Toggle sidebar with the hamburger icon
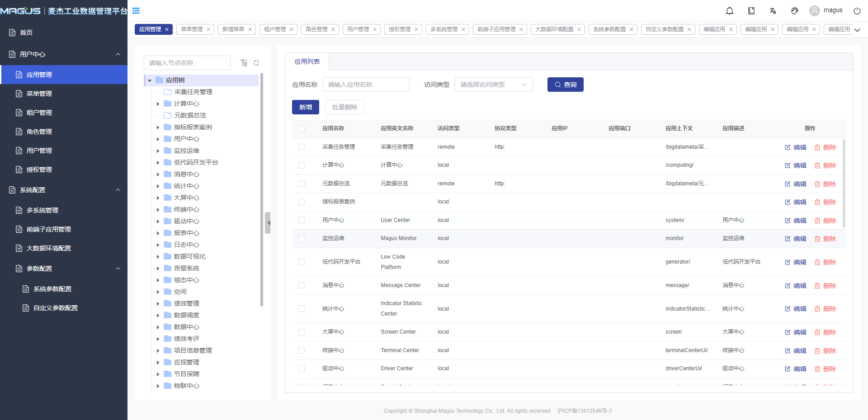Screen dimensions: 868x420 (x=136, y=11)
